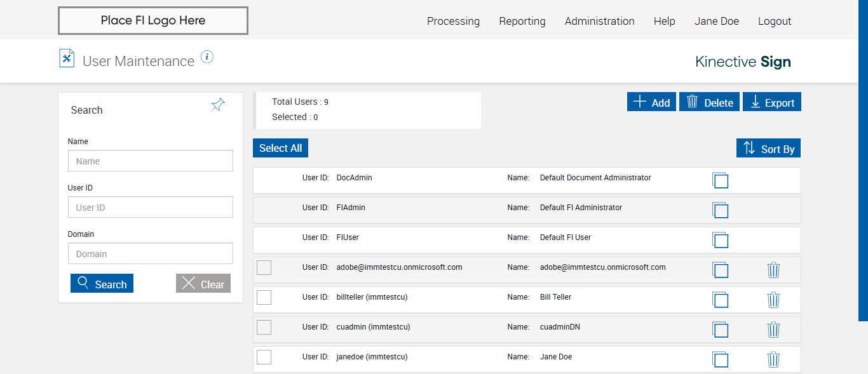Select the janedoe user checkbox

click(x=264, y=357)
